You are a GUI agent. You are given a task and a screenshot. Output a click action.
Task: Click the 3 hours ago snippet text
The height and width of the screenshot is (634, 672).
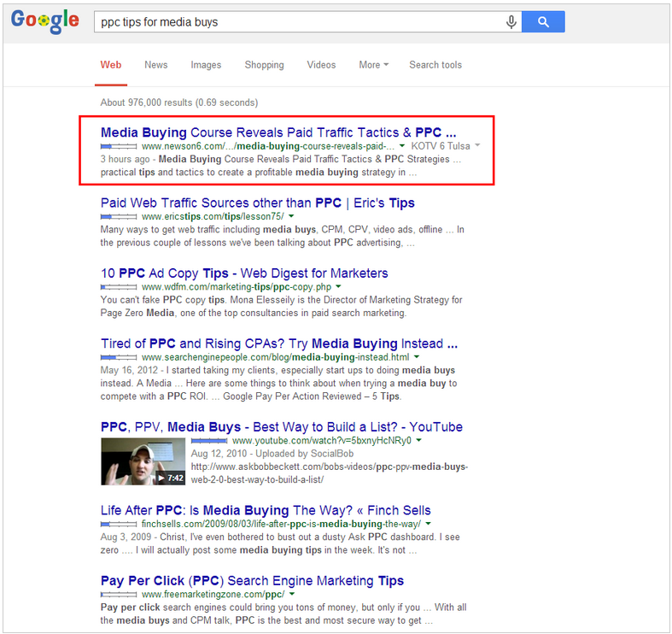pyautogui.click(x=125, y=159)
